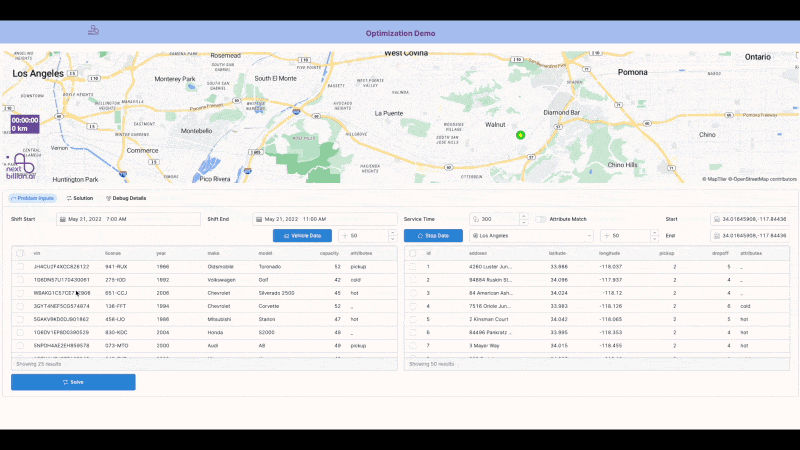
Task: Decrease the vehicle count with down arrow
Action: point(392,239)
